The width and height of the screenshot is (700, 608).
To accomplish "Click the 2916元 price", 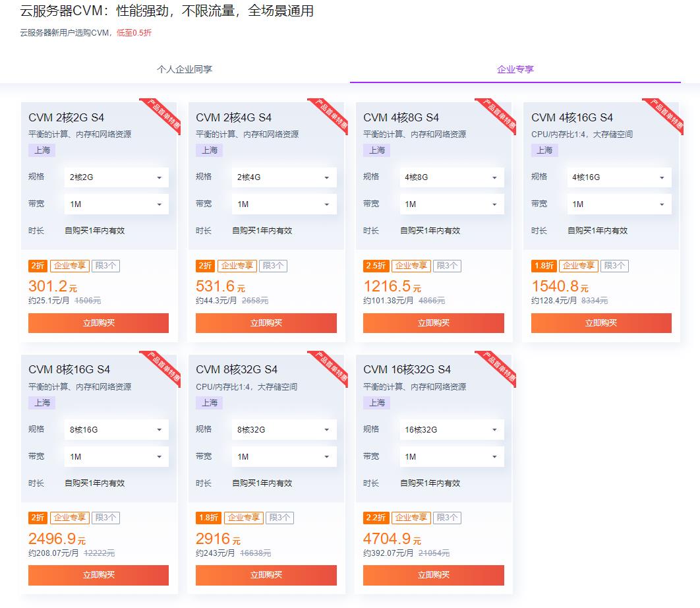I will click(218, 538).
